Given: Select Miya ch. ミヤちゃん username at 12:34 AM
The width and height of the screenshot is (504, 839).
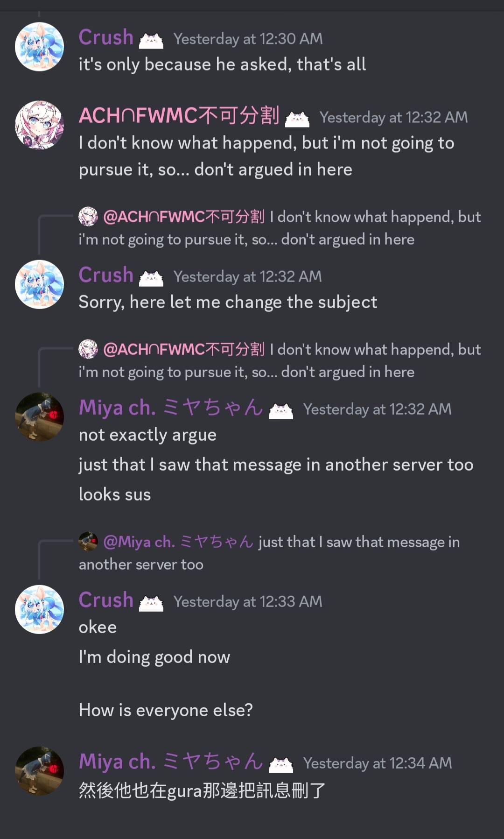Looking at the screenshot, I should coord(171,761).
